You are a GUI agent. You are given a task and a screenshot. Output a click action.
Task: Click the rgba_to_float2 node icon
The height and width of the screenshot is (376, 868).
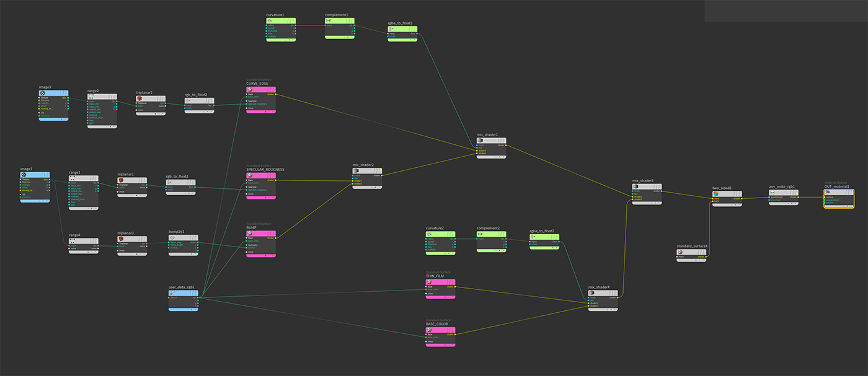pos(533,237)
